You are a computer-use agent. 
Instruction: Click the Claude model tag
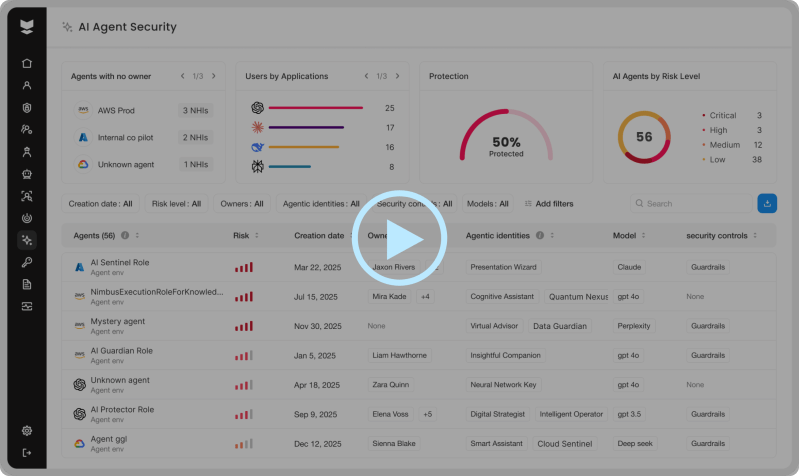coord(629,267)
